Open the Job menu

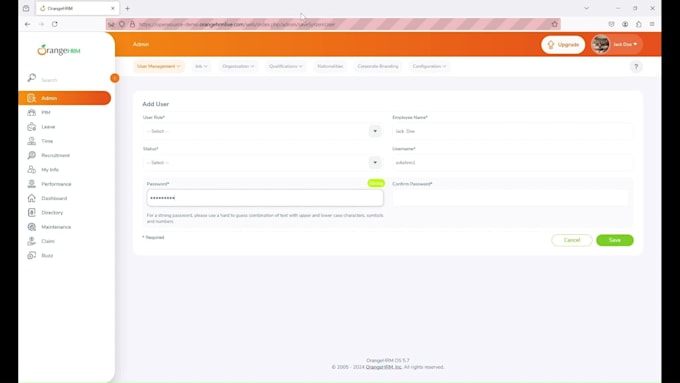(201, 66)
